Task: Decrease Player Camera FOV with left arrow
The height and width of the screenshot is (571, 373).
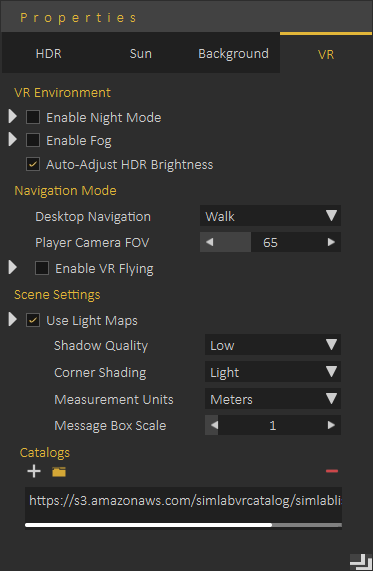Action: [x=209, y=242]
